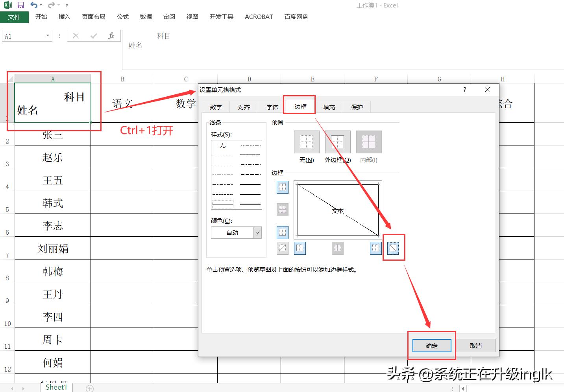This screenshot has height=392, width=564.
Task: Toggle the diagonal down border button
Action: tap(393, 248)
